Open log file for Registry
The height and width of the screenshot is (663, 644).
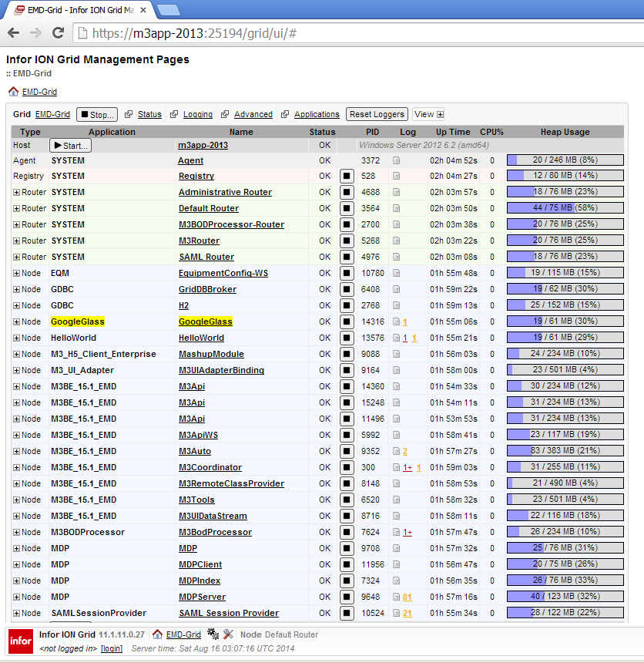pos(397,176)
